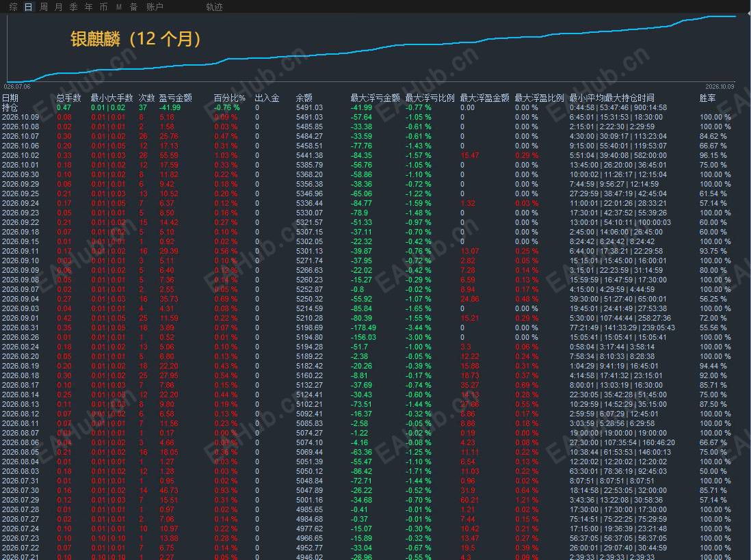The image size is (751, 560).
Task: Switch to the 月 monthly tab
Action: (x=58, y=7)
